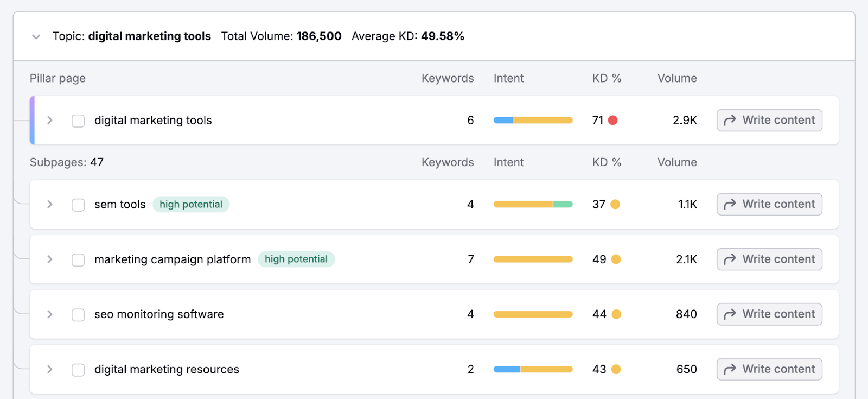Write content for sem tools
The height and width of the screenshot is (399, 868).
[769, 204]
